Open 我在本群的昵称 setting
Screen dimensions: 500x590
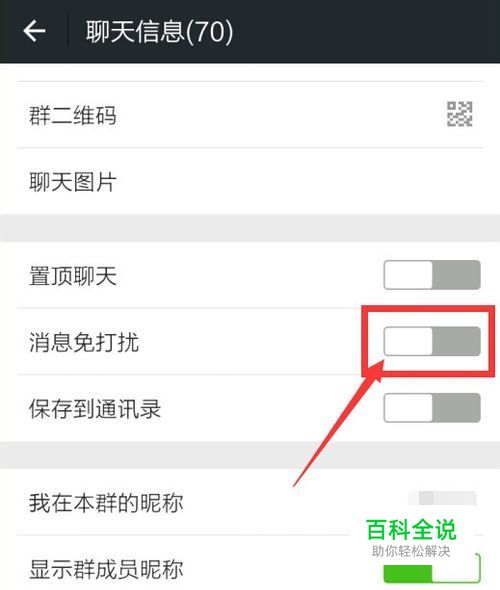point(250,502)
